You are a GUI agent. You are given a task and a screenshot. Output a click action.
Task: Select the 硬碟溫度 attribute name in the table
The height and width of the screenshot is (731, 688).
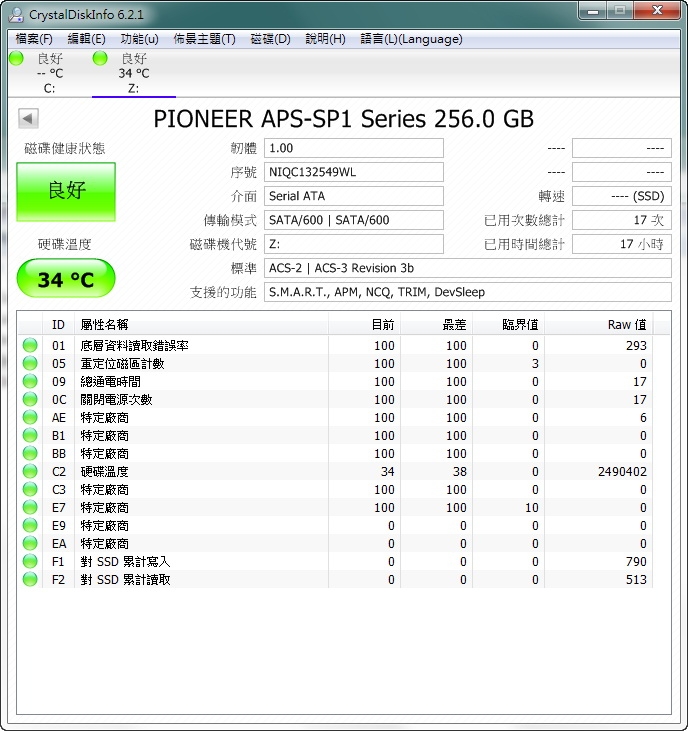pos(104,472)
